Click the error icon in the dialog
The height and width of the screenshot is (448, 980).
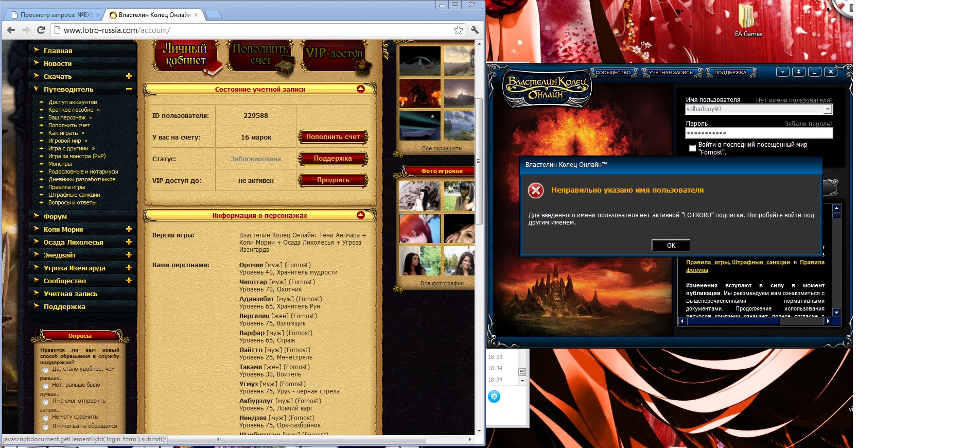point(536,191)
